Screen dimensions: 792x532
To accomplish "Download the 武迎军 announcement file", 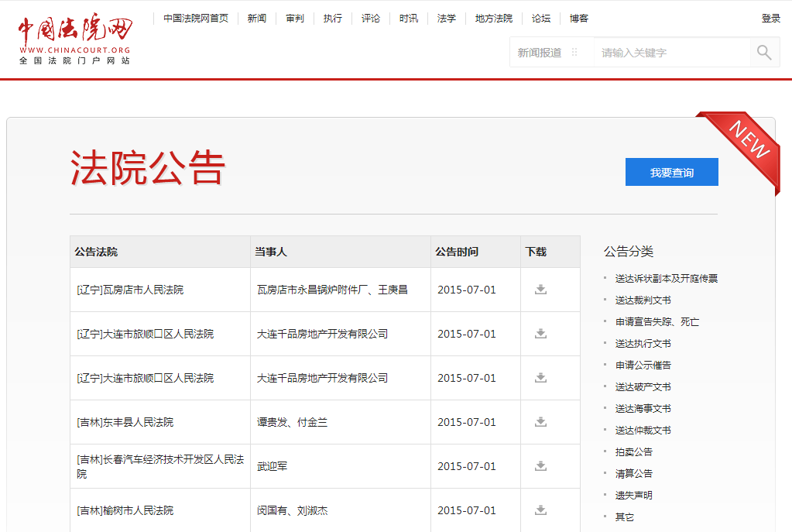I will 540,466.
